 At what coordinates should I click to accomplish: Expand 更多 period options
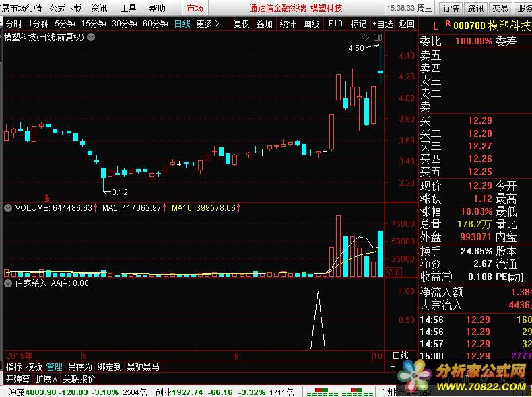coord(207,24)
